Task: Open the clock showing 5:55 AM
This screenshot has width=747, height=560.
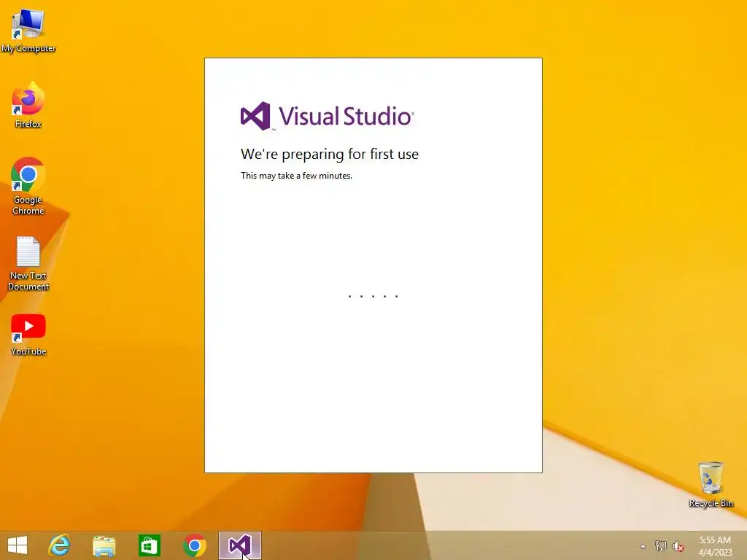Action: point(715,545)
